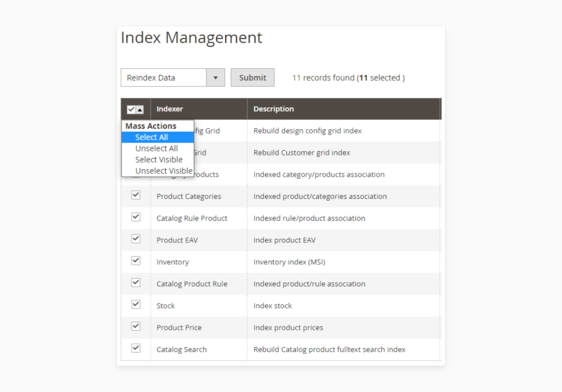The width and height of the screenshot is (562, 392).
Task: Choose Select Visible from Mass Actions
Action: 158,160
